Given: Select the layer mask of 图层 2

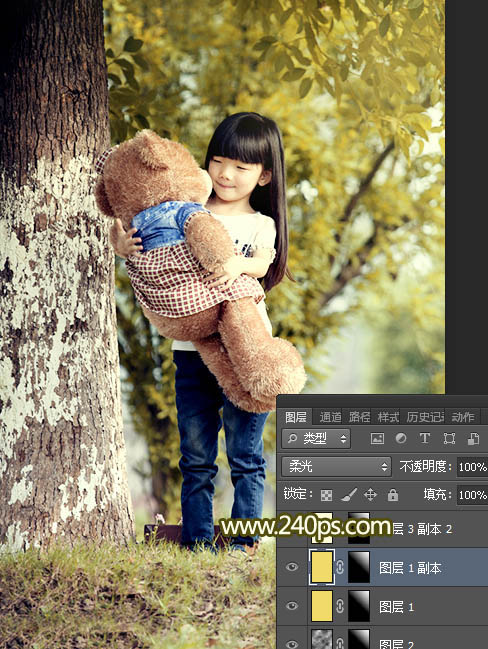Looking at the screenshot, I should pos(359,639).
